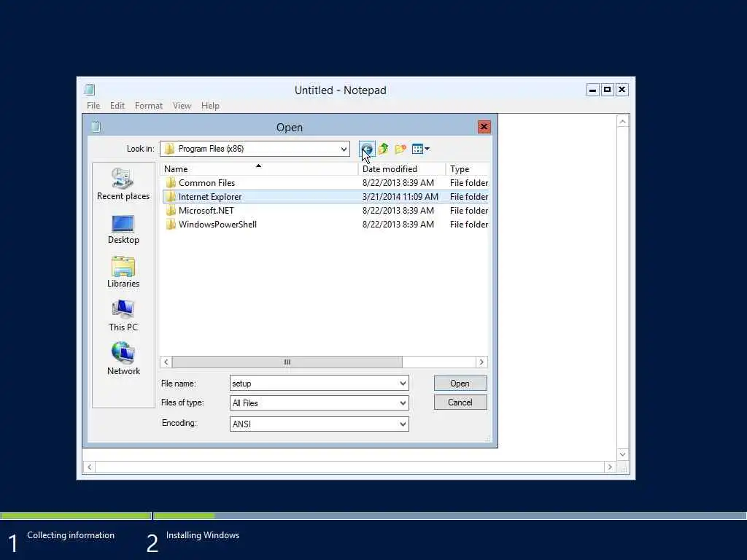Minimize the Notepad window
The width and height of the screenshot is (747, 560).
[x=592, y=90]
